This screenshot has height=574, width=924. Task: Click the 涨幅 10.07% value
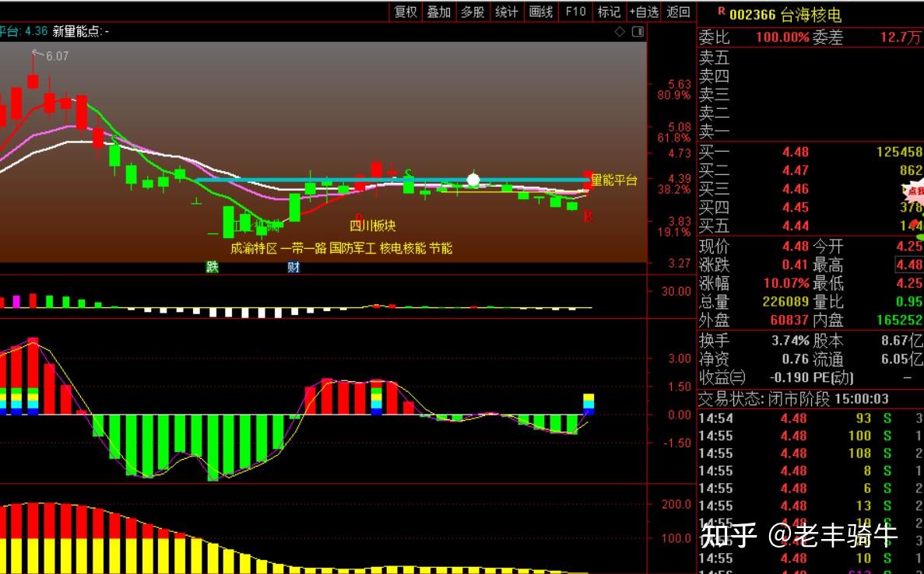pyautogui.click(x=787, y=283)
